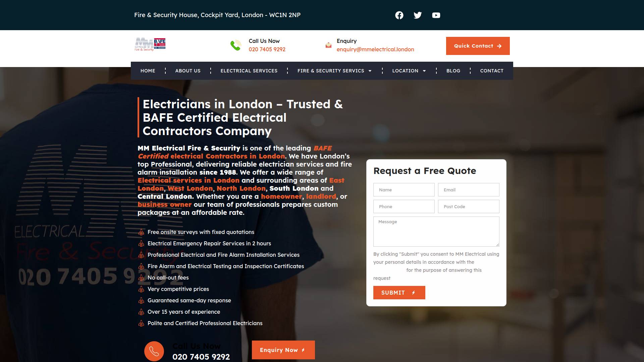Screen dimensions: 644x362
Task: Go to Electrical Services menu
Action: pos(249,71)
